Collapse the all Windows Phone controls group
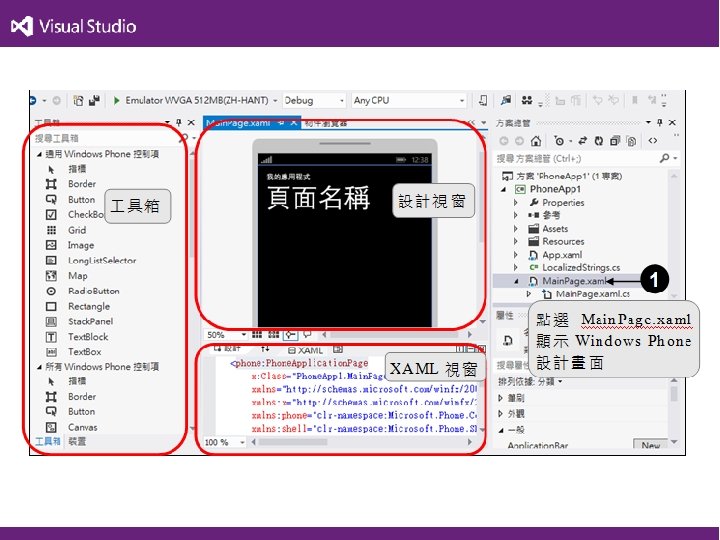The height and width of the screenshot is (540, 720). click(x=39, y=367)
